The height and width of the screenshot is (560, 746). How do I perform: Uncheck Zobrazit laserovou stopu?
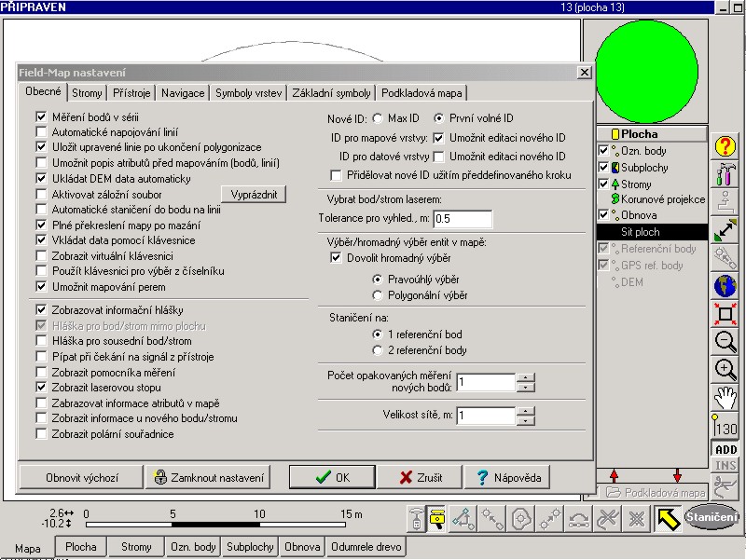pyautogui.click(x=41, y=386)
